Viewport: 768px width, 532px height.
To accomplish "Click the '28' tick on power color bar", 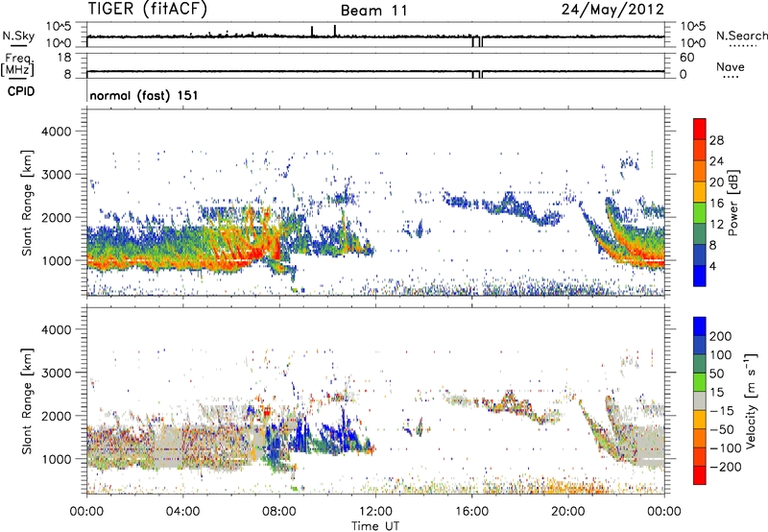I will click(x=716, y=140).
